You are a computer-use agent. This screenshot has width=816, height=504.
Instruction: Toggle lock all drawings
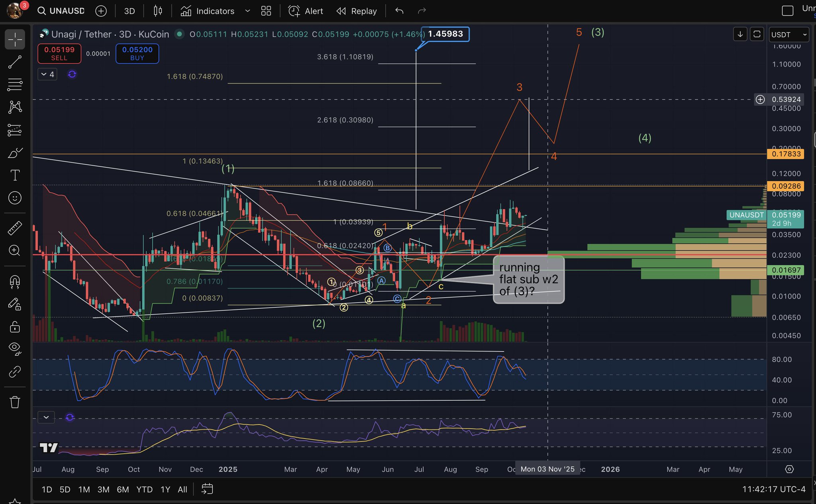[15, 327]
